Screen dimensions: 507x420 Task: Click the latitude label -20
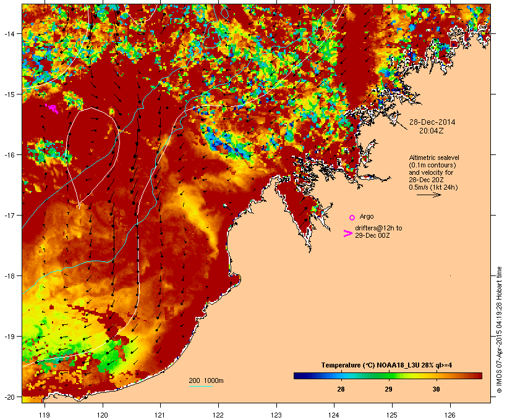pyautogui.click(x=9, y=397)
